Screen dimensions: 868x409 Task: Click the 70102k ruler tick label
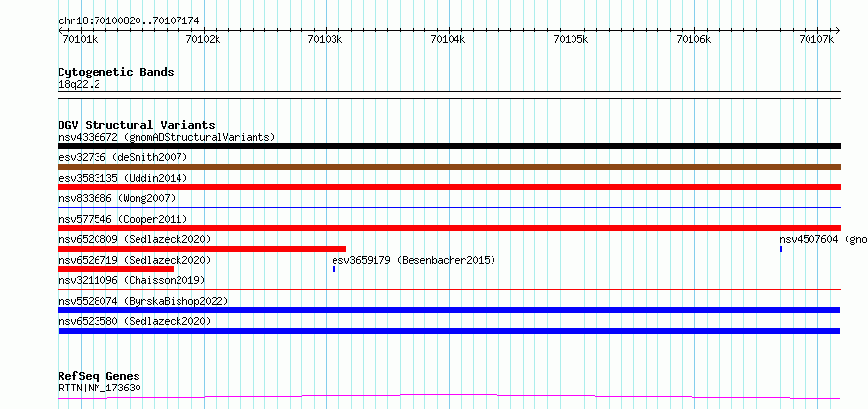[204, 39]
